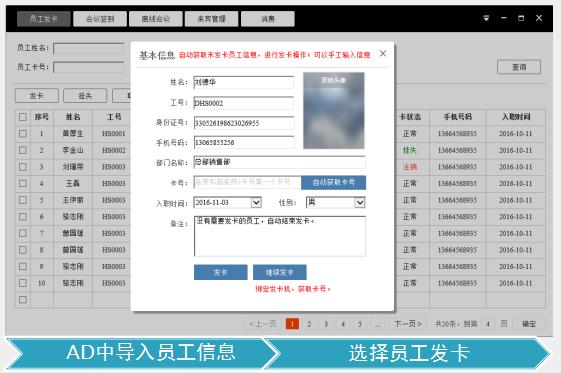Focus the 工号 field containing DHS0002
The width and height of the screenshot is (561, 373).
[x=244, y=103]
